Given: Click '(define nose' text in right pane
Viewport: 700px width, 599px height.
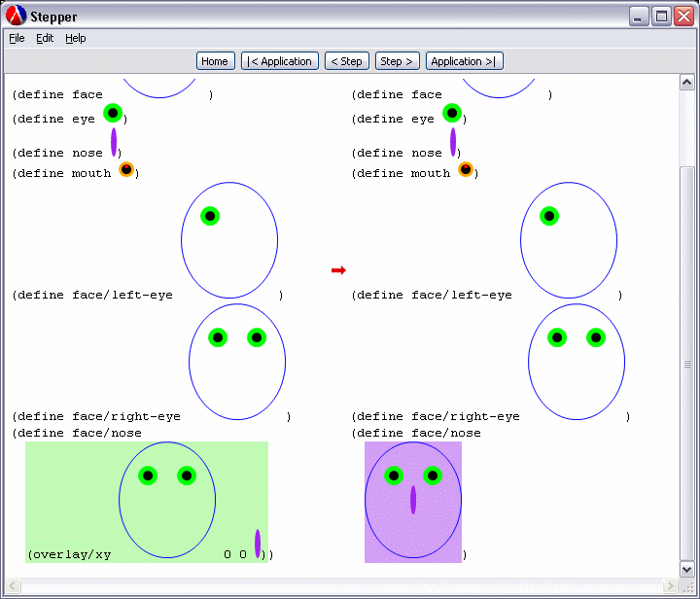Looking at the screenshot, I should pyautogui.click(x=397, y=153).
